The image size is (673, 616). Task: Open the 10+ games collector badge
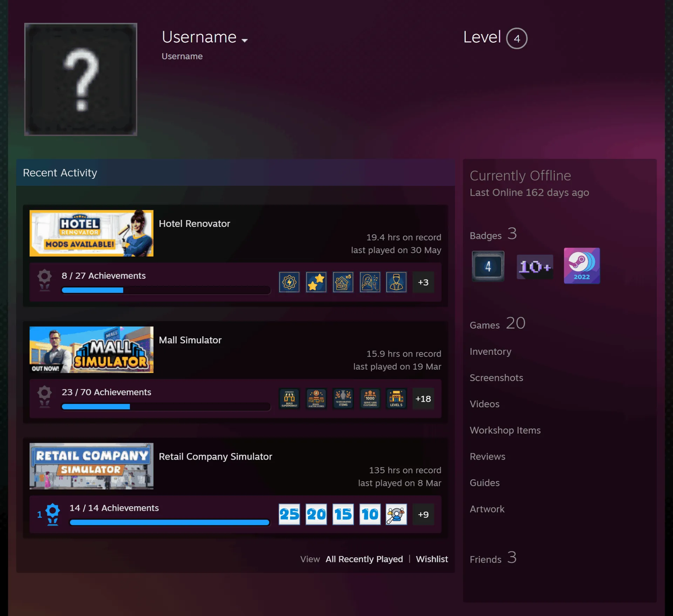pos(535,267)
